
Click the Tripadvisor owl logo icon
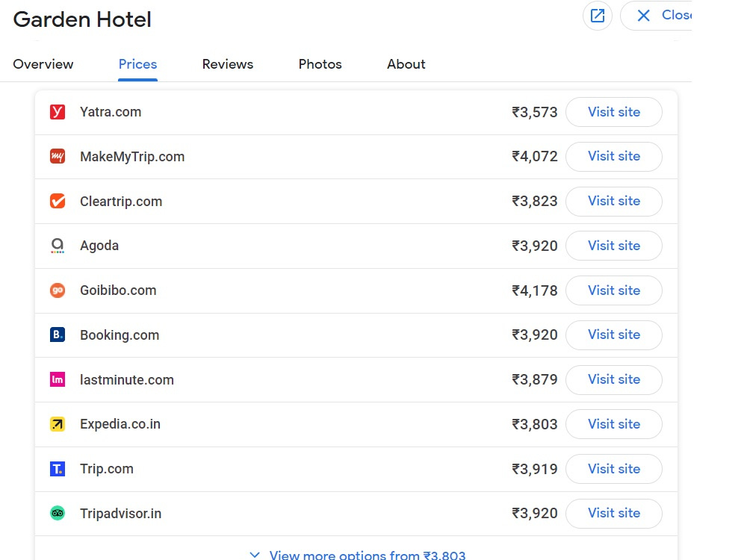(x=58, y=514)
